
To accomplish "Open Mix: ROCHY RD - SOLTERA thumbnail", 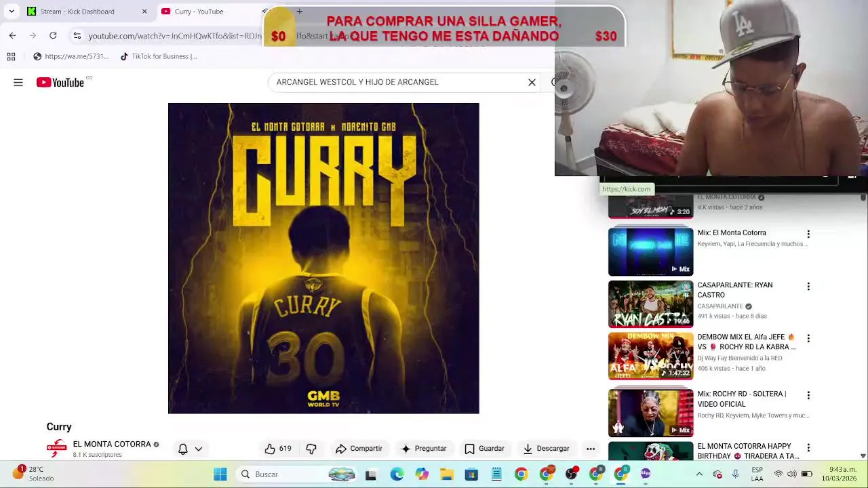I will [x=650, y=413].
